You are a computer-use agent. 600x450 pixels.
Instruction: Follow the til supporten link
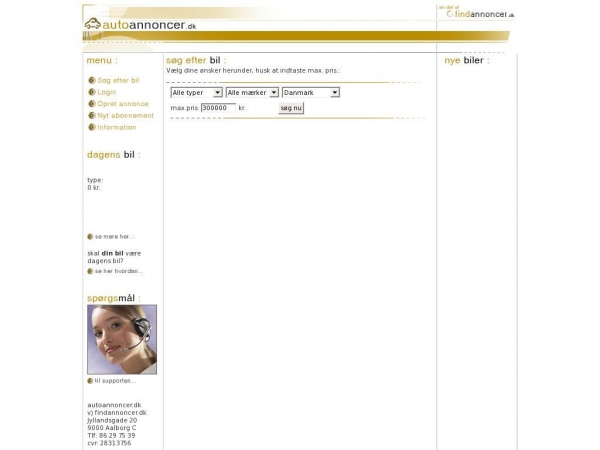tap(115, 381)
